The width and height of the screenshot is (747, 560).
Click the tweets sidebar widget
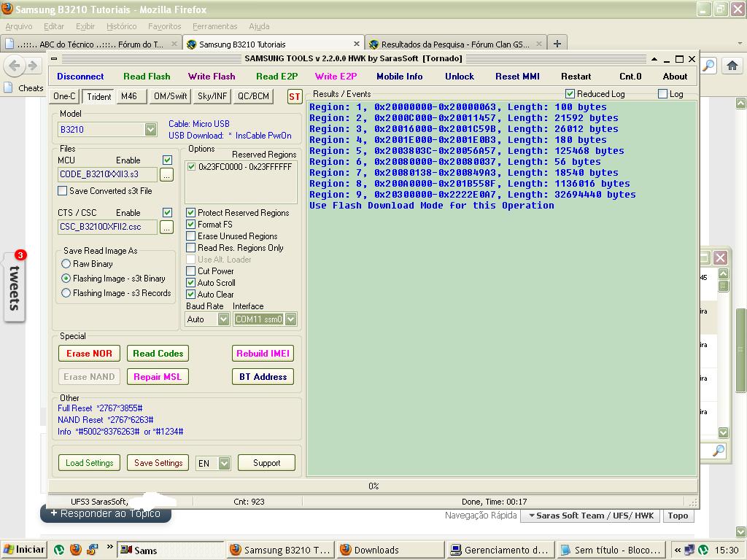(15, 287)
